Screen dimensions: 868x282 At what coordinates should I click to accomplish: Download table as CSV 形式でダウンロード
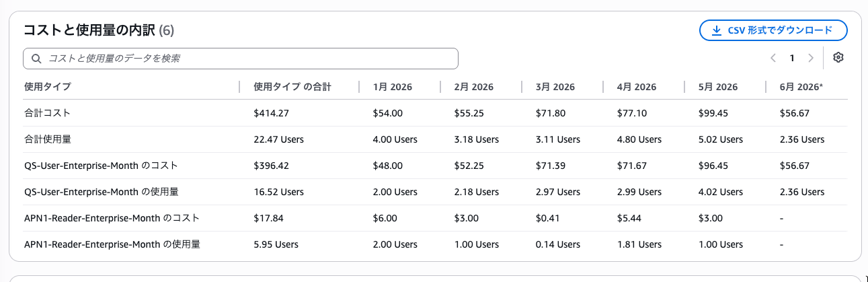773,30
